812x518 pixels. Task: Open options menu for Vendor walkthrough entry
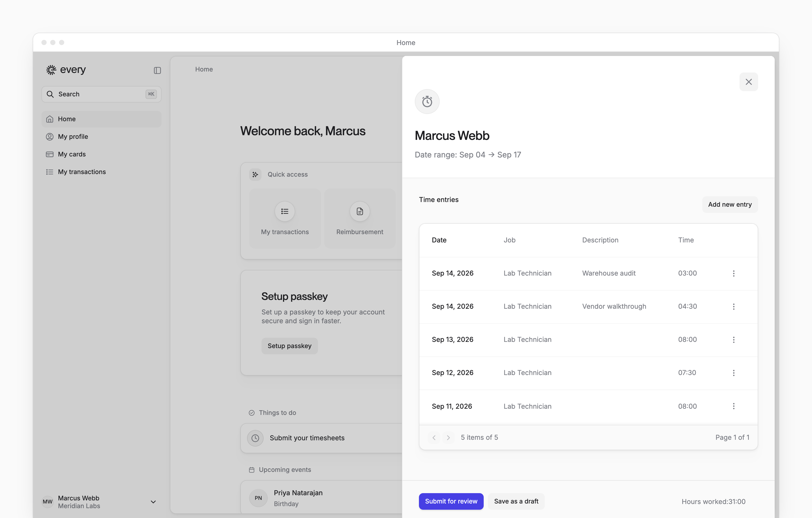click(734, 307)
